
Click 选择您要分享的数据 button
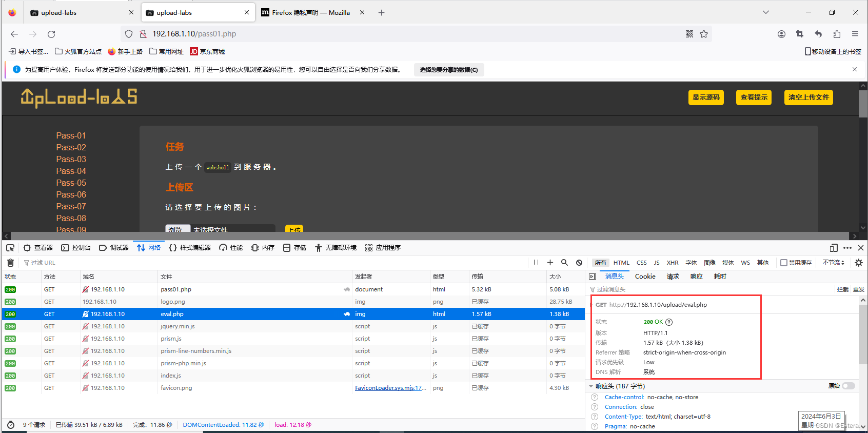[449, 70]
